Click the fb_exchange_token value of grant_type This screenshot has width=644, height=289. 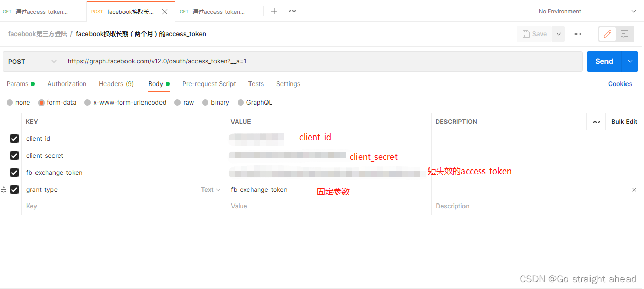click(x=259, y=190)
